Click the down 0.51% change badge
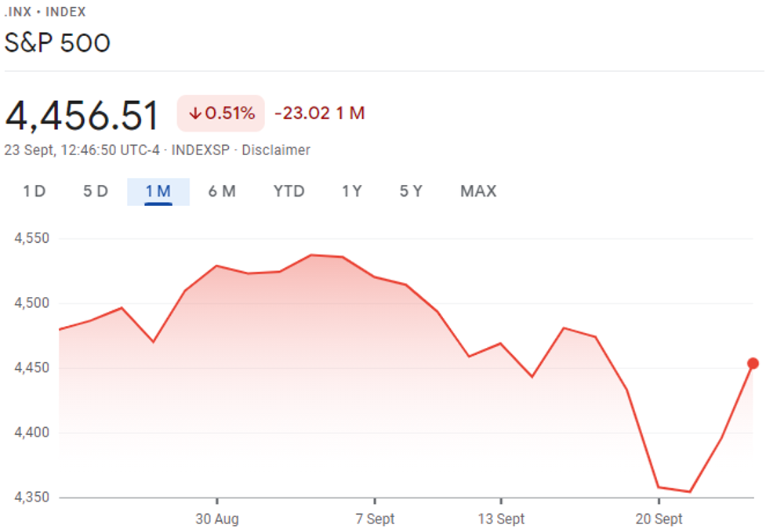Screen dimensions: 766x532 tap(221, 114)
